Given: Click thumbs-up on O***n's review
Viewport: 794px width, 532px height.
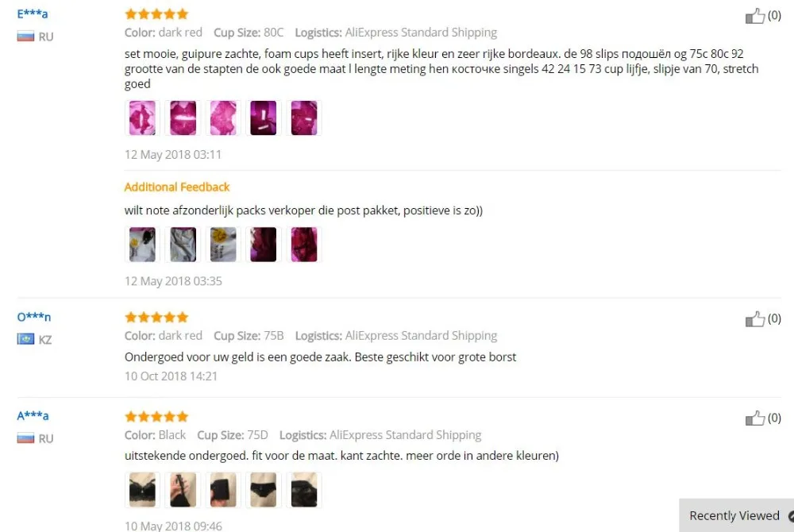Looking at the screenshot, I should 754,319.
